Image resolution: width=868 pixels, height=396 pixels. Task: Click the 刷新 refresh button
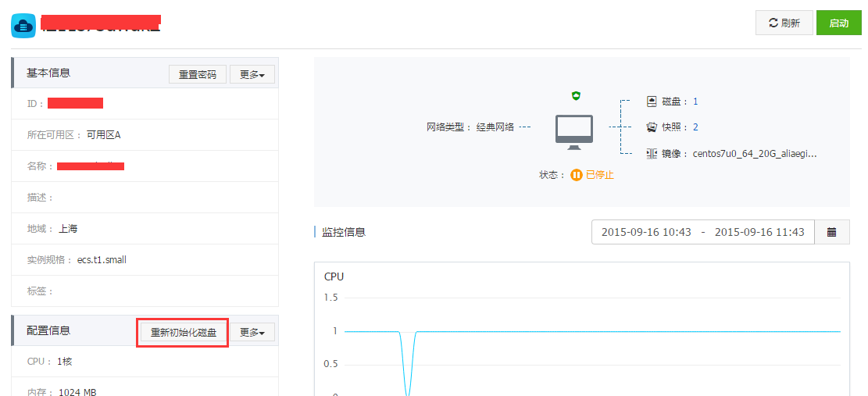[784, 23]
